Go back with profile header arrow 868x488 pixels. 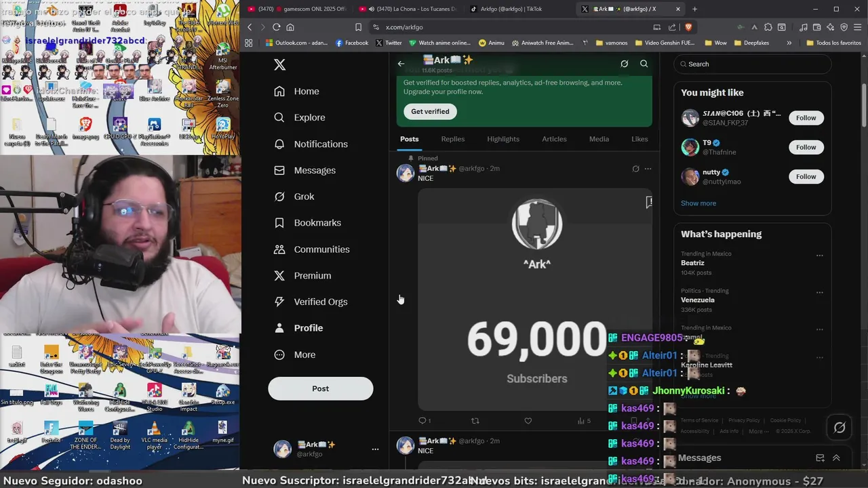click(401, 64)
